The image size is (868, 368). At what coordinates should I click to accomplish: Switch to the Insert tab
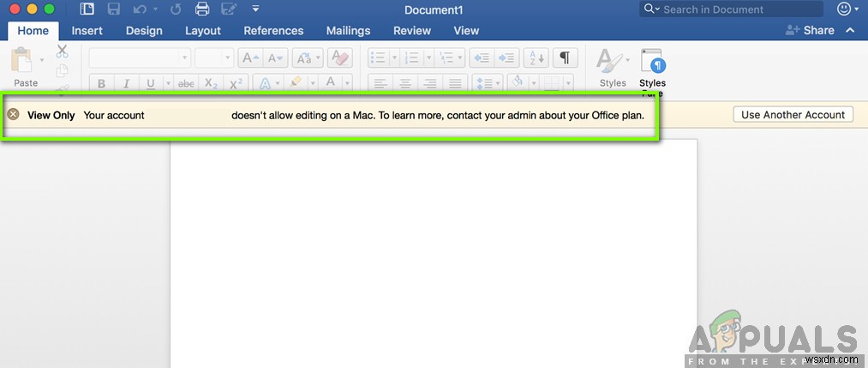pyautogui.click(x=87, y=31)
